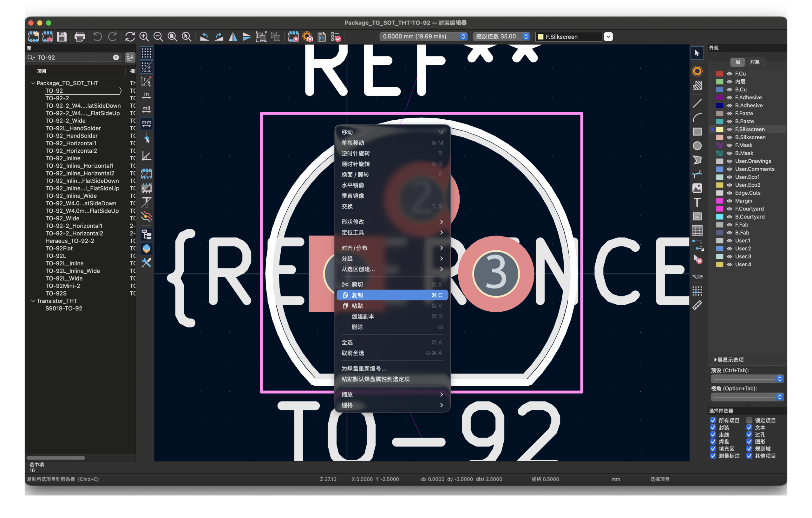Clear the TO-92 search field

pos(116,57)
